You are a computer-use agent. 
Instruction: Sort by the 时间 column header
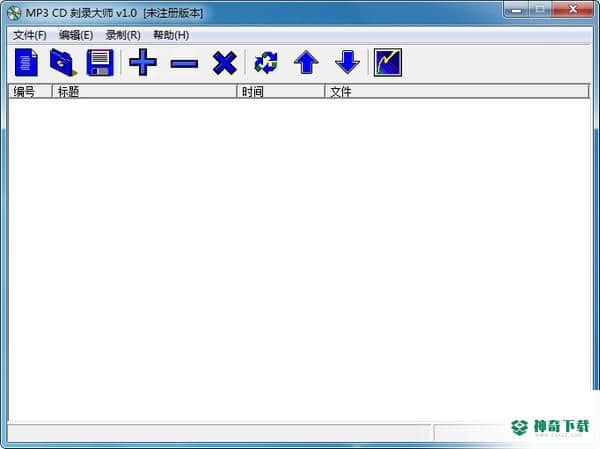point(281,91)
